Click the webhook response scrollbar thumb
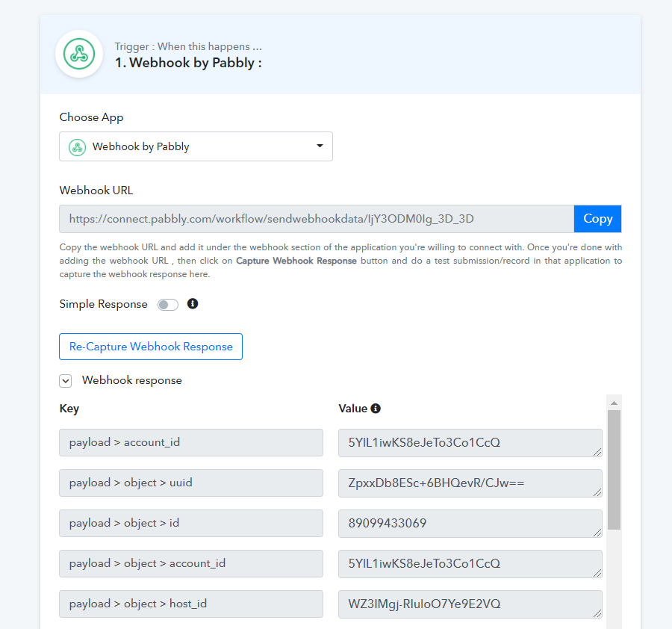The height and width of the screenshot is (629, 672). click(x=615, y=469)
